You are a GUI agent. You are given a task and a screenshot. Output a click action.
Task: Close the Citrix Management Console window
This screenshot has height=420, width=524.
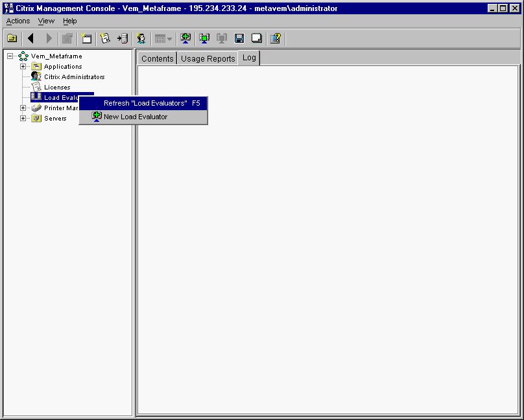[x=515, y=8]
